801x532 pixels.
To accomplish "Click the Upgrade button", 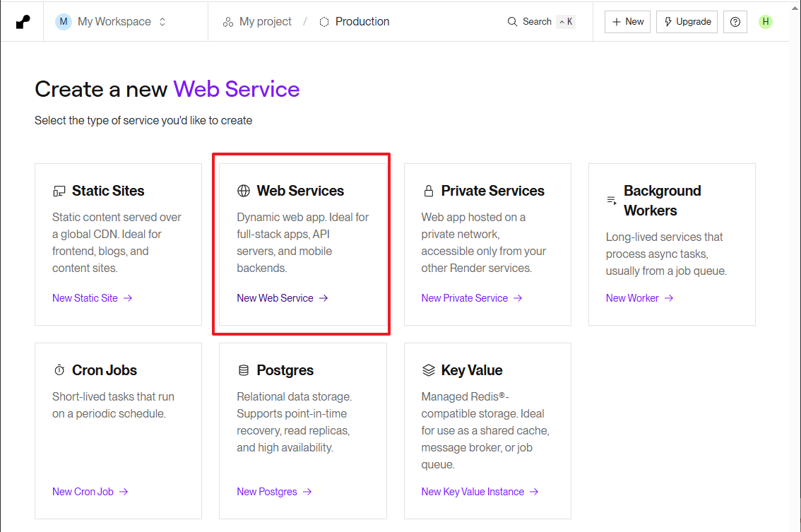I will tap(687, 22).
